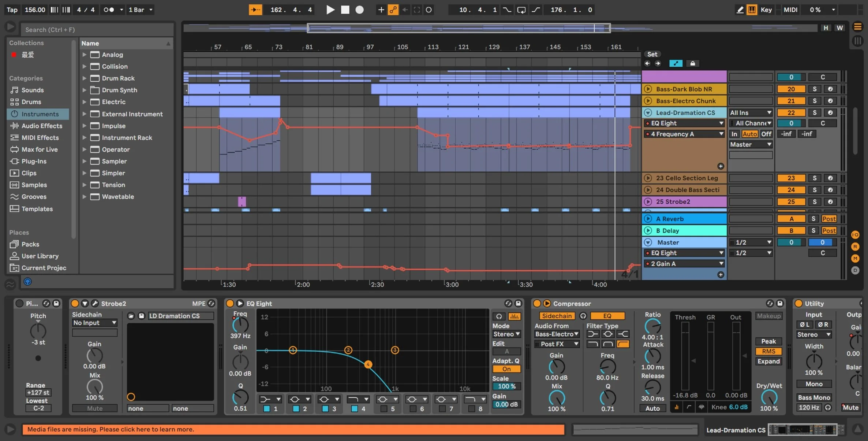Click the missing media files status message
868x441 pixels.
(x=293, y=429)
